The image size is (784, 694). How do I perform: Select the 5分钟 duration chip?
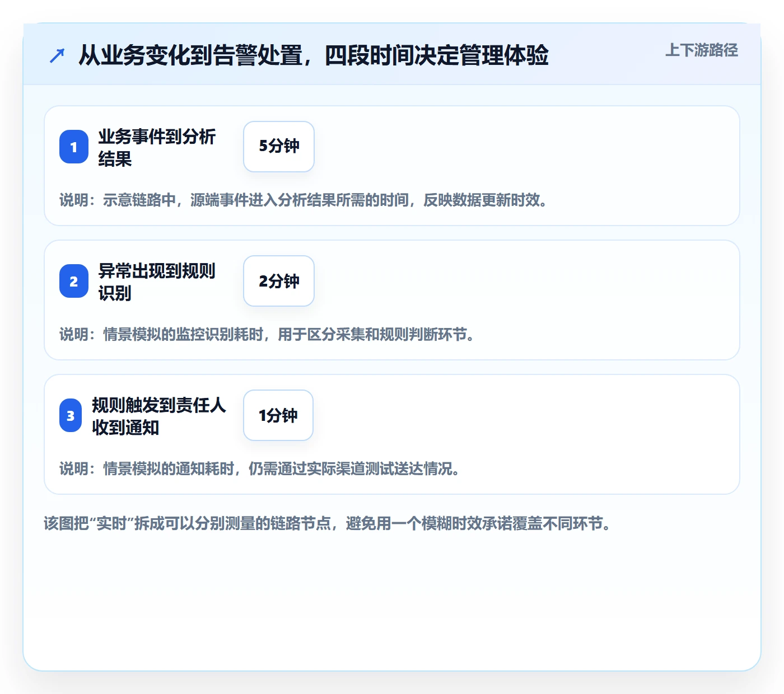coord(279,147)
